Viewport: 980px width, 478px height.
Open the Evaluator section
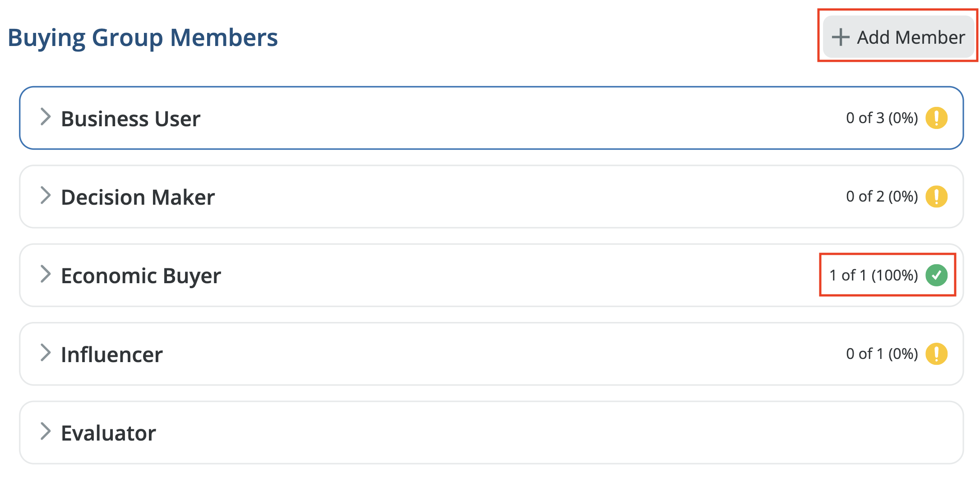pos(108,432)
